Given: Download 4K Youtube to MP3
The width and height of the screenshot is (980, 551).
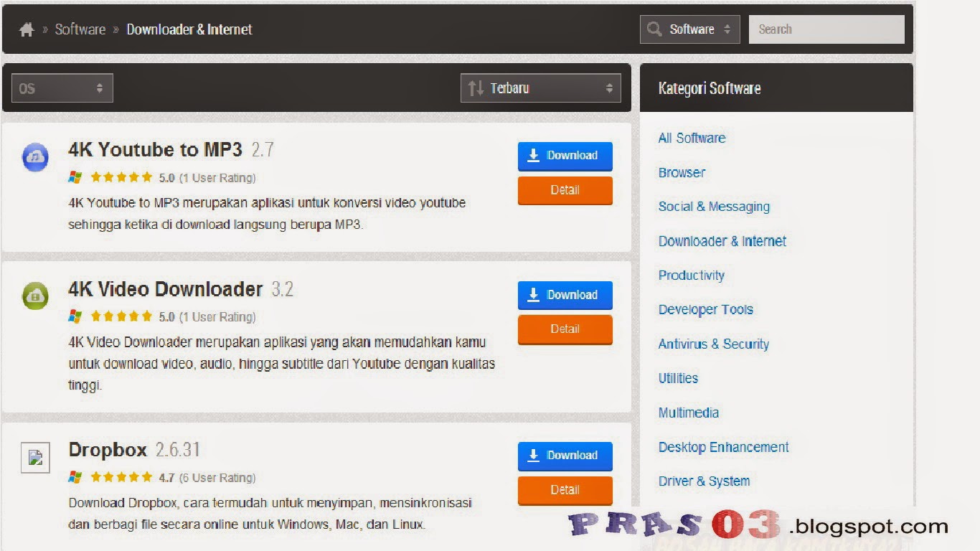Looking at the screenshot, I should tap(565, 156).
